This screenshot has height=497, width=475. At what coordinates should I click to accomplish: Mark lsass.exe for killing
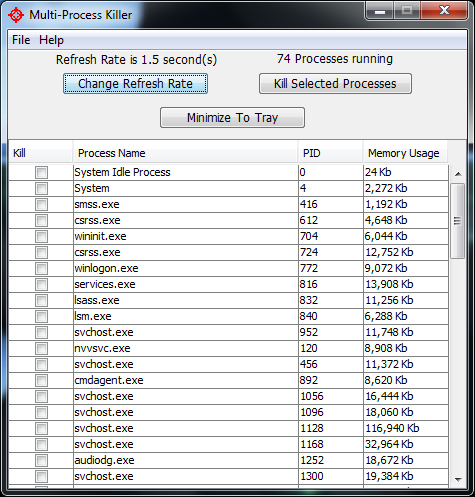point(41,300)
